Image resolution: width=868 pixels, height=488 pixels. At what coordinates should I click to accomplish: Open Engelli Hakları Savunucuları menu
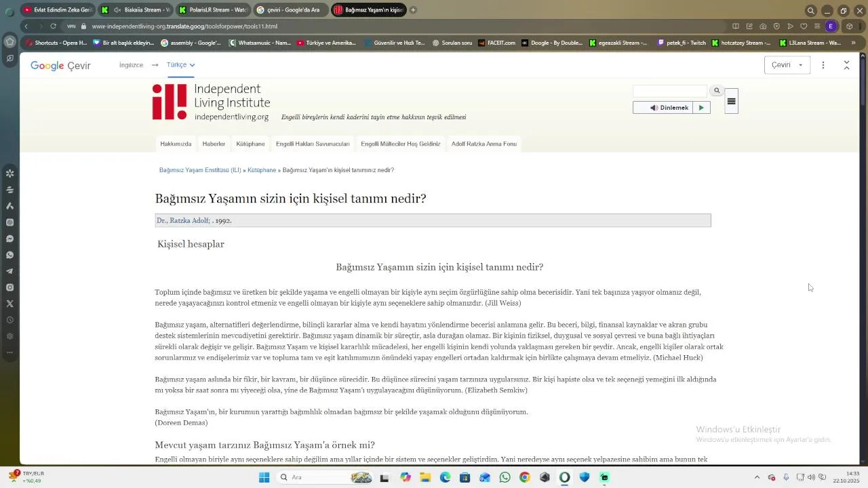313,144
